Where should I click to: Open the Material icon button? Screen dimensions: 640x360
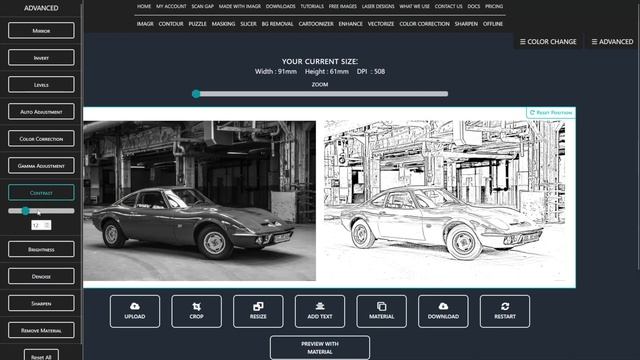point(381,311)
